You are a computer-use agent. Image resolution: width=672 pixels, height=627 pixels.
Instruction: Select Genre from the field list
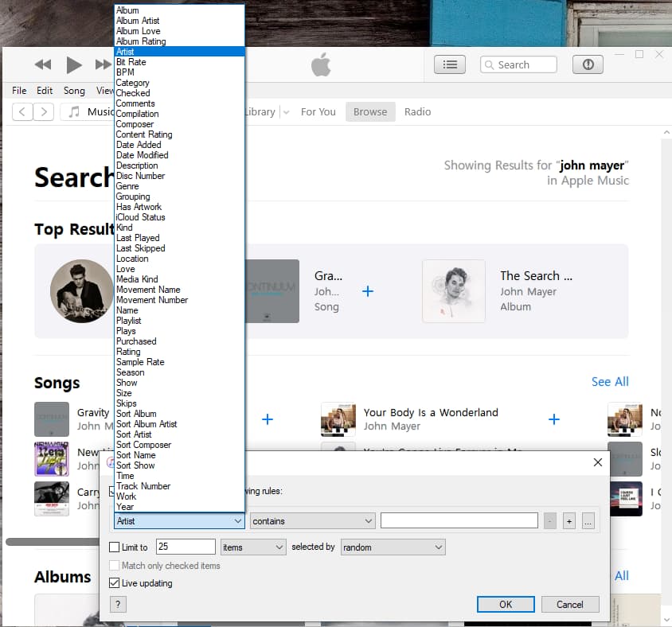(180, 186)
